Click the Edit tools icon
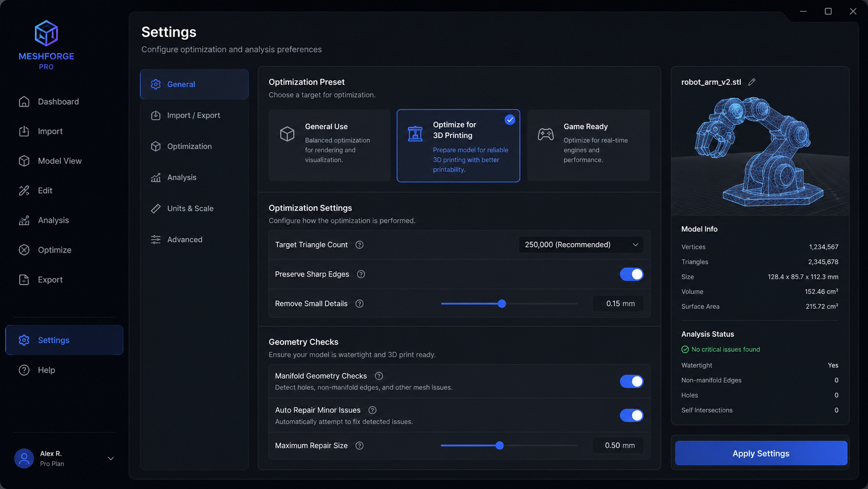The image size is (868, 489). tap(24, 191)
